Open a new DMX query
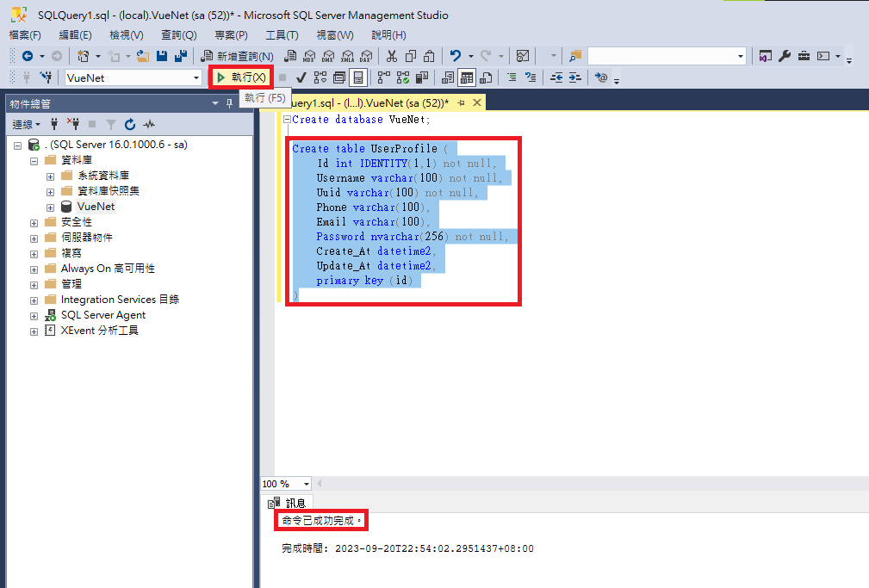 (328, 56)
